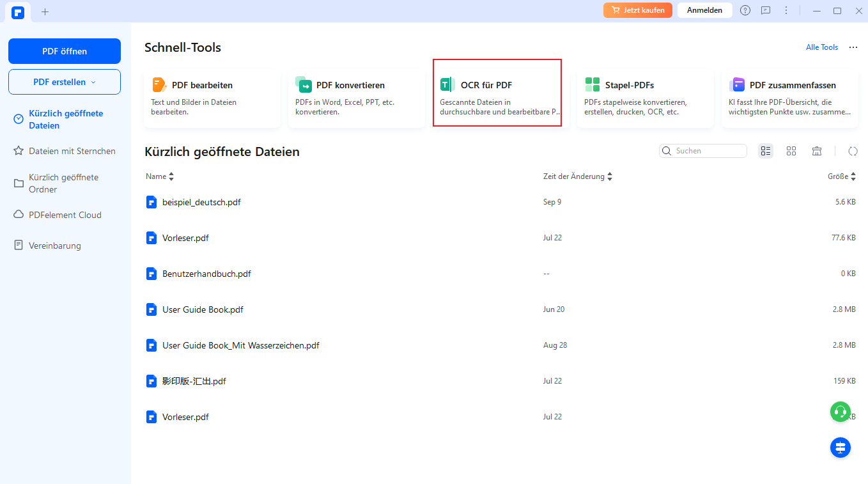
Task: Switch to grid thumbnail view
Action: [791, 151]
